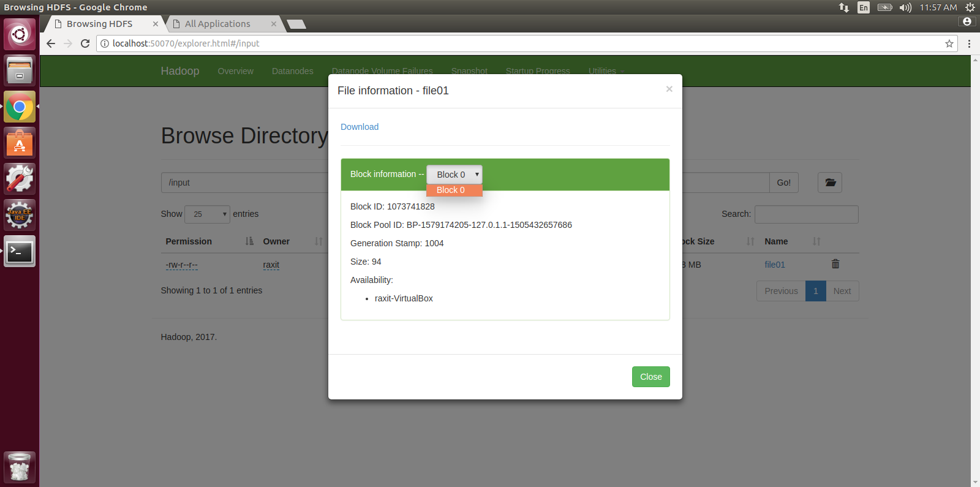Click raxit-VirtualBox availability entry
The image size is (980, 487).
[404, 298]
